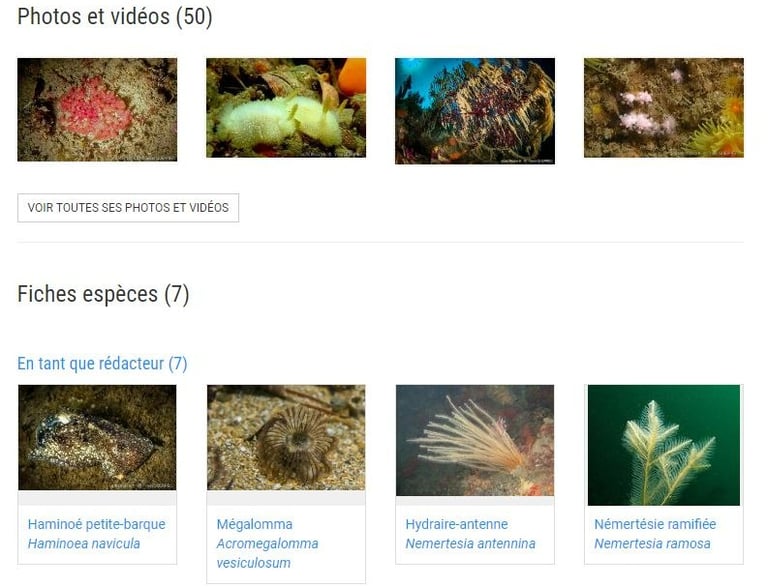Follow the Nemertesia ramosa link
768x587 pixels.
[652, 544]
